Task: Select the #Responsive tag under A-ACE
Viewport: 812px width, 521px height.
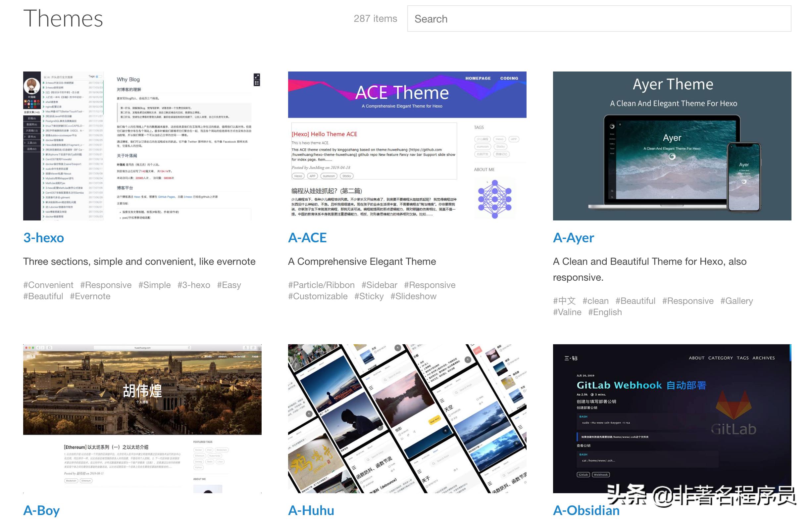Action: 430,285
